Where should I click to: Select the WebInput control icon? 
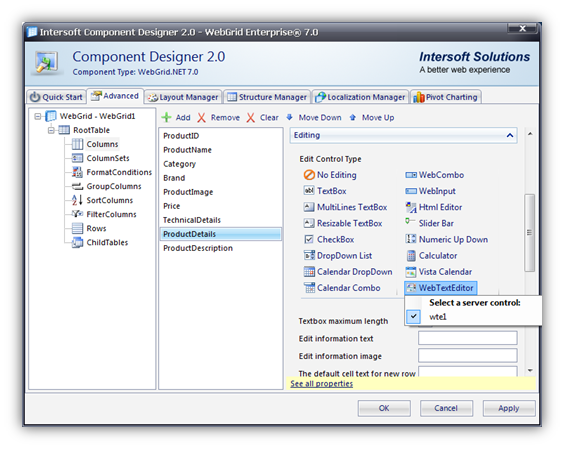click(411, 191)
